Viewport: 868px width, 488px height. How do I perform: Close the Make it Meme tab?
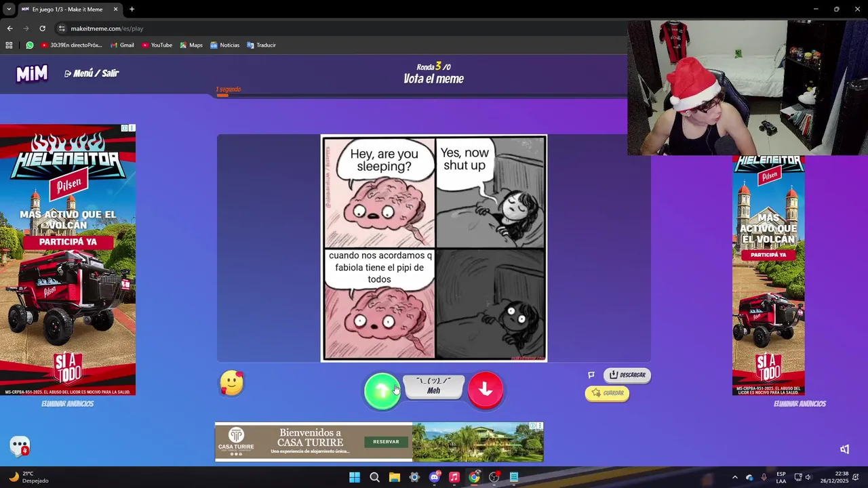115,9
